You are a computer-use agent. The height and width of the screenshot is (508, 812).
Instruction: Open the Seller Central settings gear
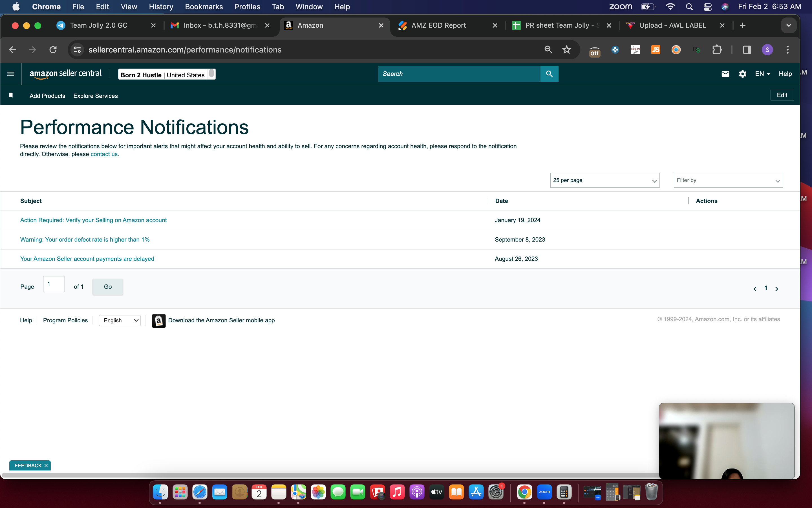[x=743, y=74]
